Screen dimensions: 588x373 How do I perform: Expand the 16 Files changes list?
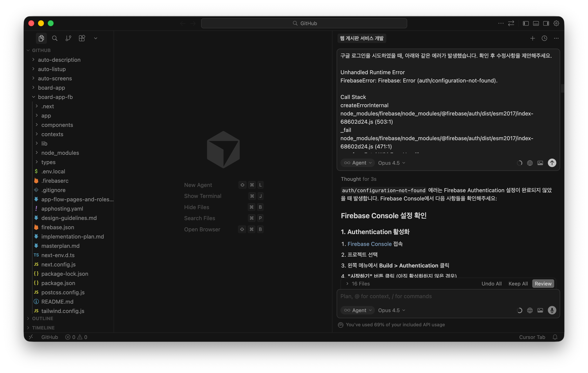[358, 284]
